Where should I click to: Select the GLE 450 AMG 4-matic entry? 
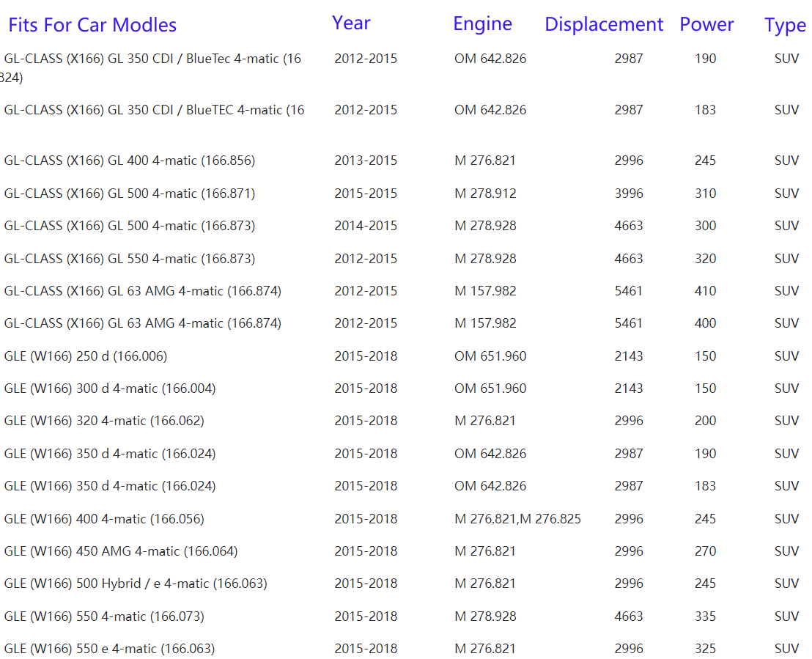click(121, 551)
